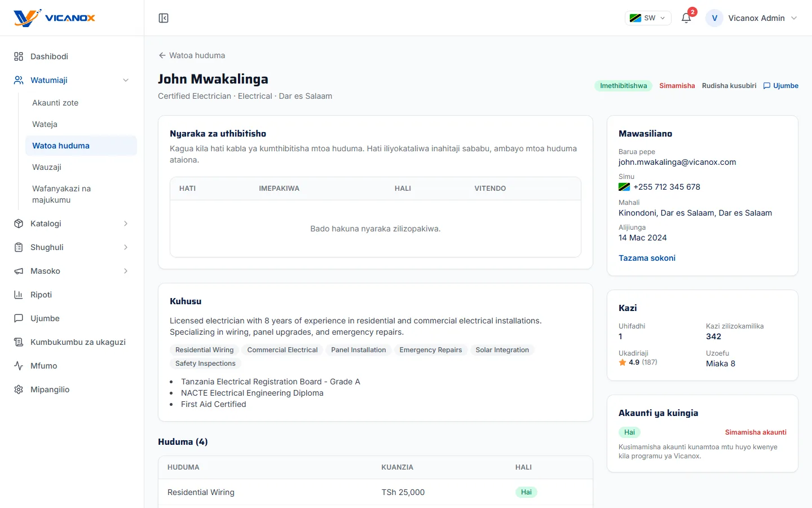Click the 4.9 star rating value
This screenshot has width=812, height=508.
(634, 362)
